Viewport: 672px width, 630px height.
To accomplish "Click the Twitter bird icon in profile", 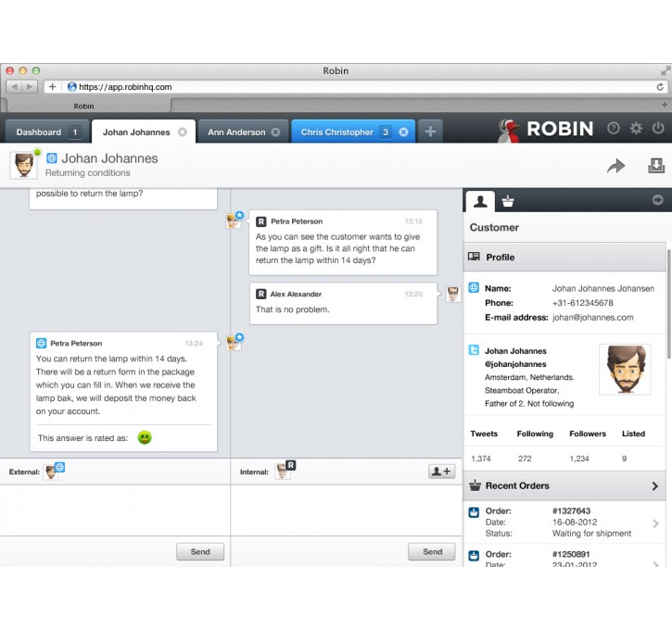I will tap(474, 350).
